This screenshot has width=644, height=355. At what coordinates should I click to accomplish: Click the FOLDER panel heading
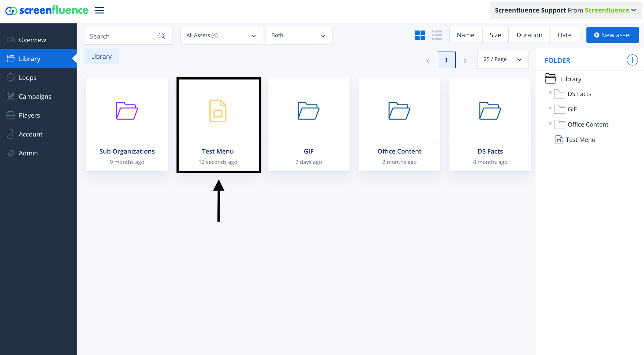tap(557, 61)
